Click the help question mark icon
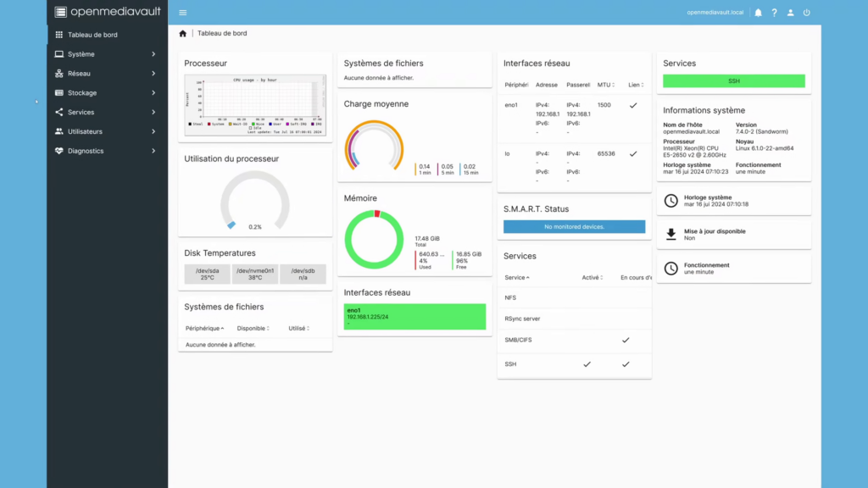The width and height of the screenshot is (868, 488). click(x=774, y=13)
